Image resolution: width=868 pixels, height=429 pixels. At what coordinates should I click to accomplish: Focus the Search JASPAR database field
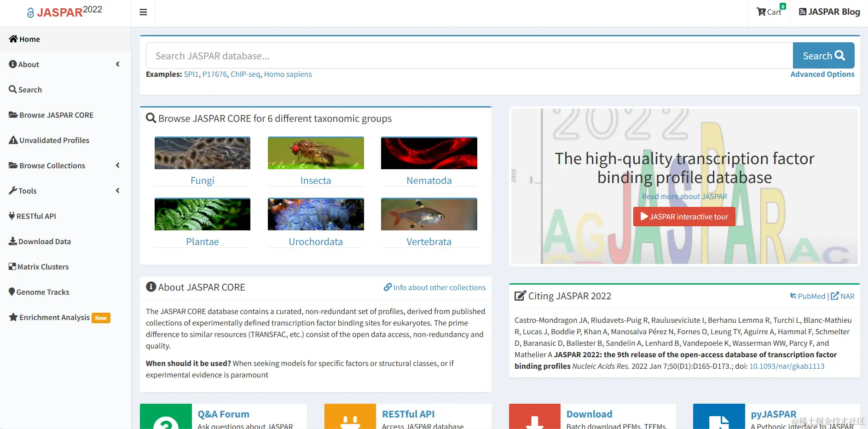[469, 56]
